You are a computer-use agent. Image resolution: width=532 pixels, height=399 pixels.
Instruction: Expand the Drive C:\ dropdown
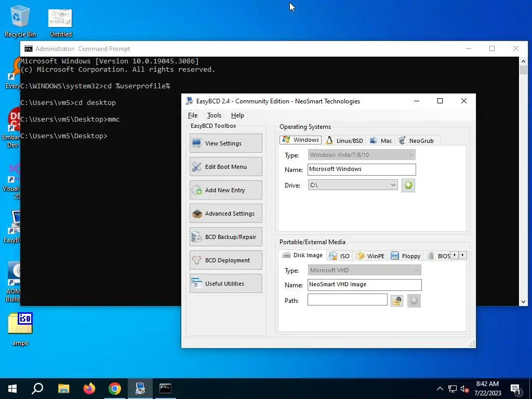point(353,185)
